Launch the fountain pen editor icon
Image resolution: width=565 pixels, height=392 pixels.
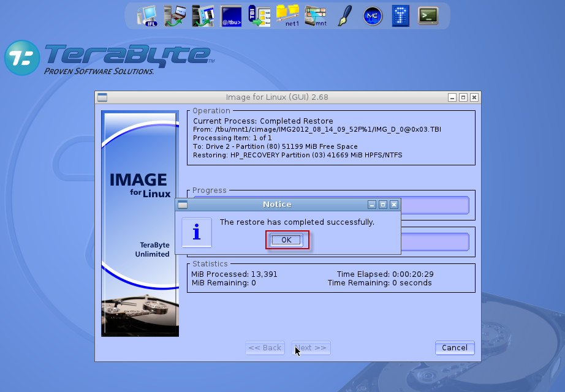click(344, 16)
